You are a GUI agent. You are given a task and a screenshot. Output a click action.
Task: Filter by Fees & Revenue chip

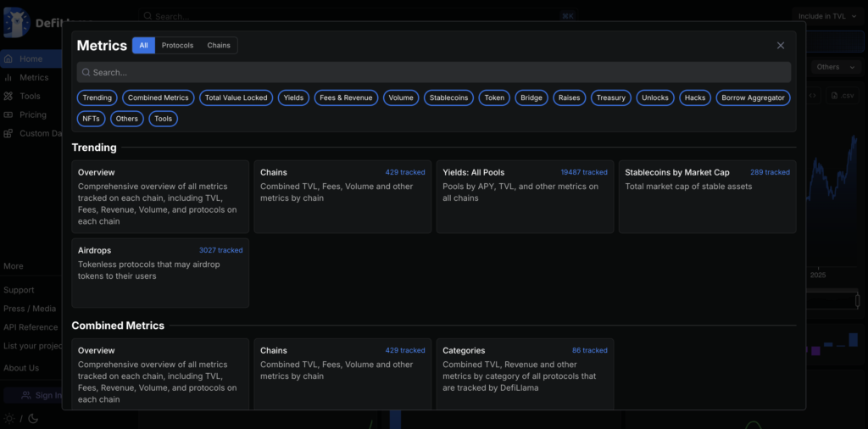click(x=347, y=98)
